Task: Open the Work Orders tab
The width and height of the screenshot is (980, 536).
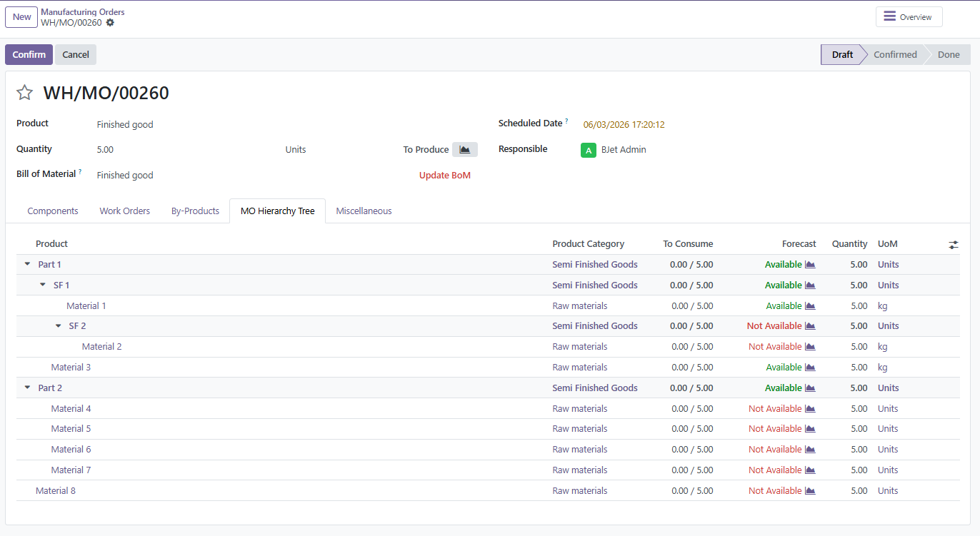Action: (124, 211)
